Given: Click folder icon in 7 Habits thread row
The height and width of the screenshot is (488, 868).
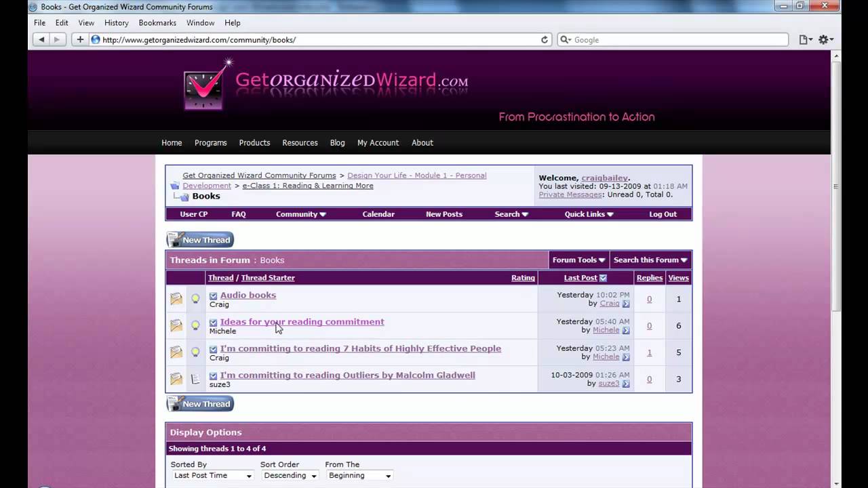Looking at the screenshot, I should tap(176, 352).
